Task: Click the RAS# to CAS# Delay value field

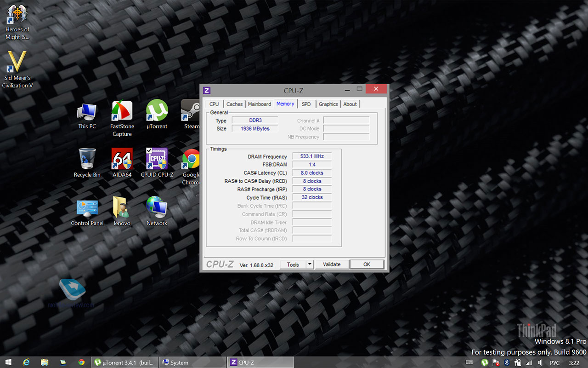Action: [x=312, y=181]
